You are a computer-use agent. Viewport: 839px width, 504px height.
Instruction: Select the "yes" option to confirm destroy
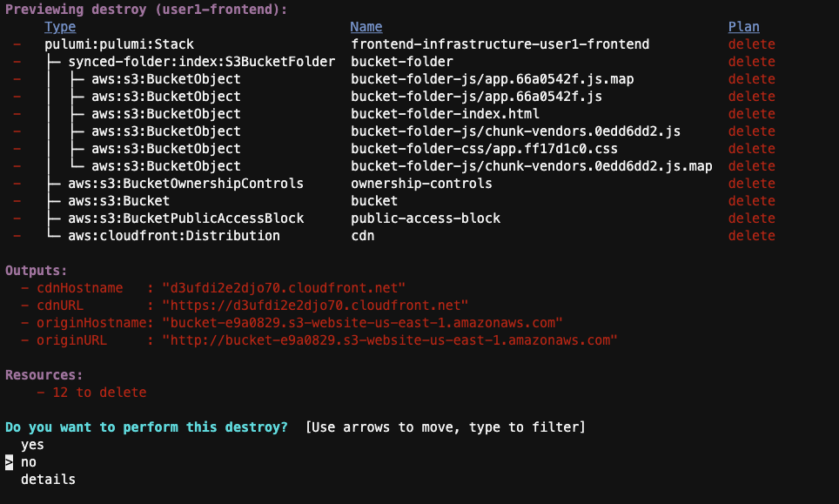pyautogui.click(x=32, y=445)
